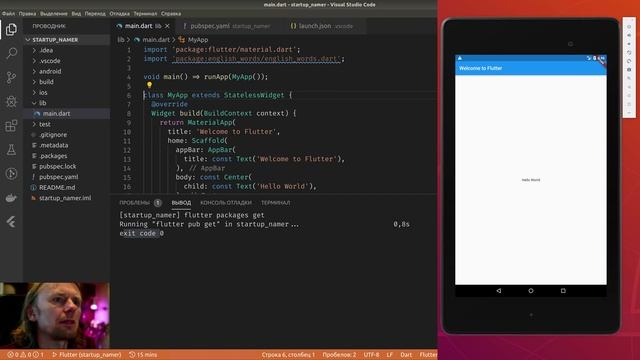Viewport: 640px width, 360px height.
Task: Open the Выделение (Selection) menu
Action: (54, 13)
